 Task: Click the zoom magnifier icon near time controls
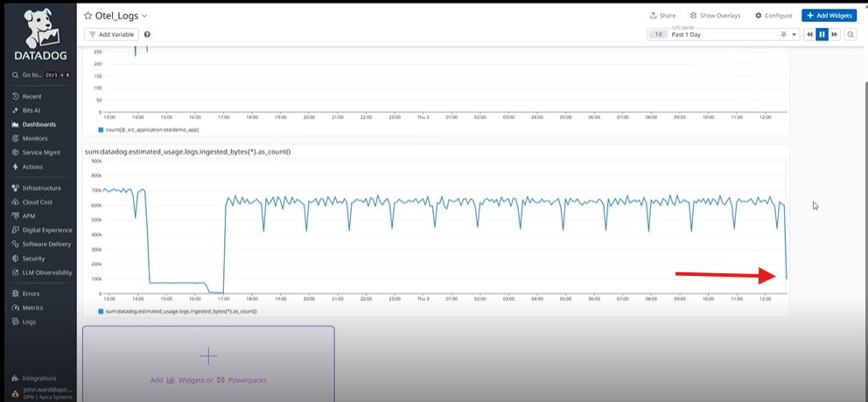(850, 34)
